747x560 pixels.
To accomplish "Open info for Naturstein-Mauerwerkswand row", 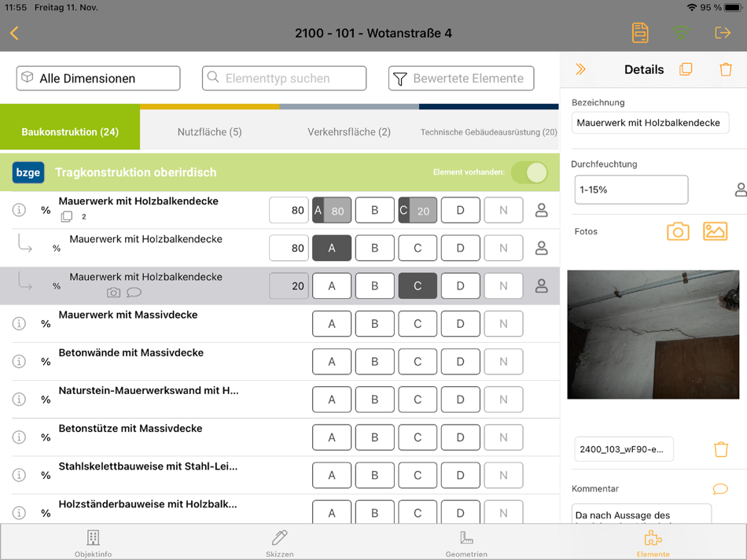I will (x=19, y=400).
